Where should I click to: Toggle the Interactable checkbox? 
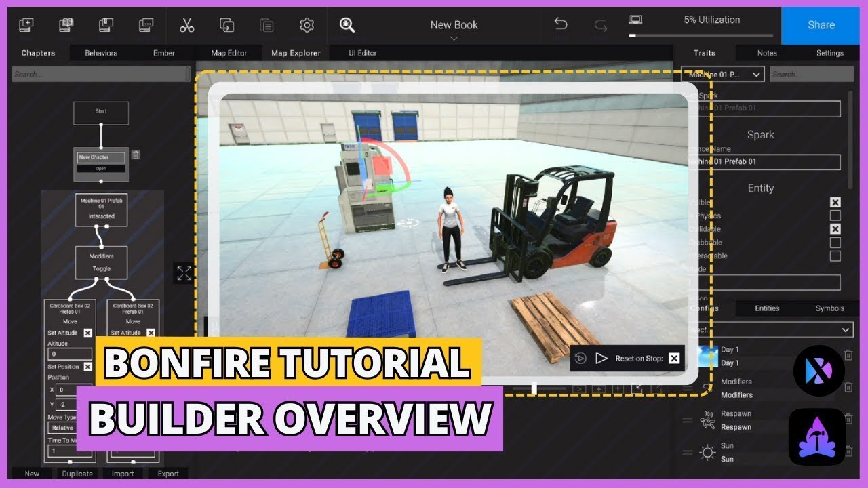click(835, 256)
